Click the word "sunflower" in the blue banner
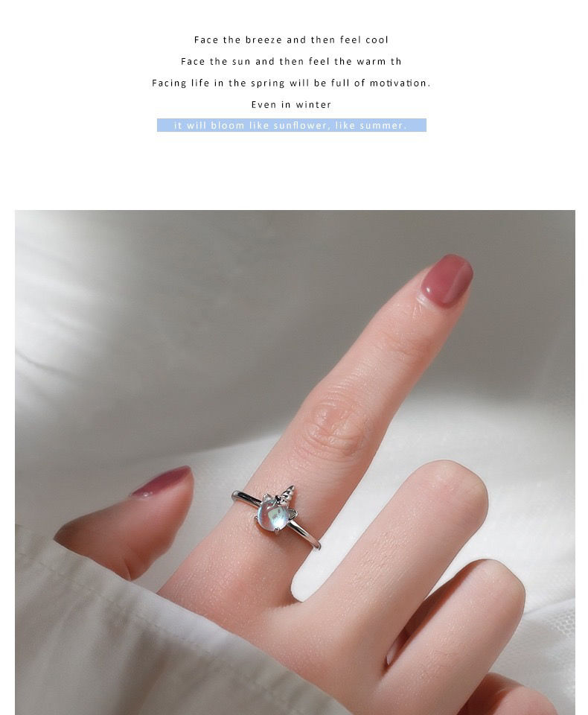Image resolution: width=588 pixels, height=715 pixels. pyautogui.click(x=299, y=125)
